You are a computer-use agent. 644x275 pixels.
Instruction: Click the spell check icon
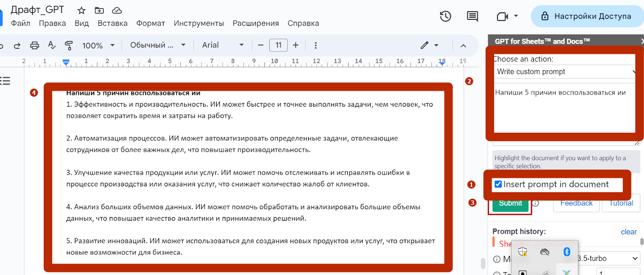pos(52,45)
